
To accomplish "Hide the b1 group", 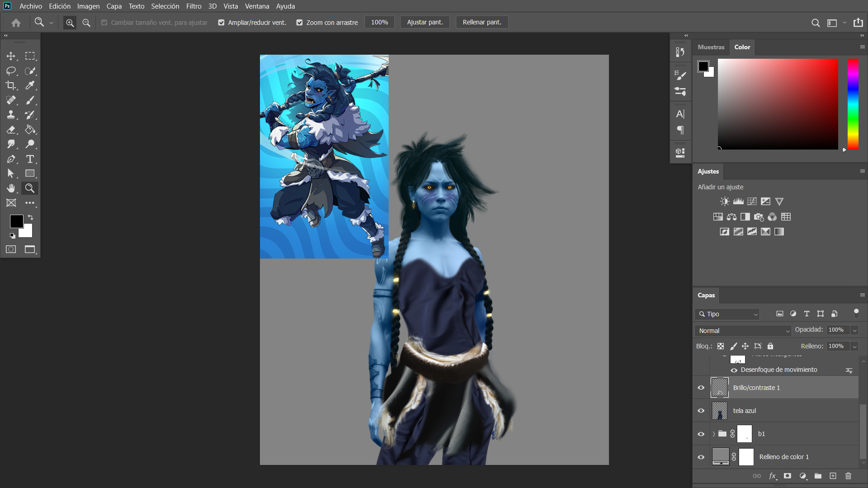I will pos(701,434).
